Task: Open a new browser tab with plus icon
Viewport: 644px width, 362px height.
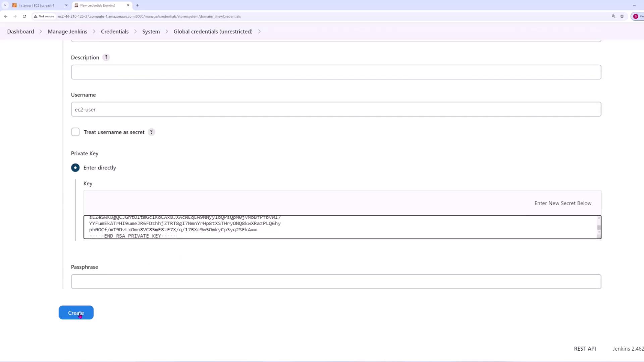Action: coord(138,5)
